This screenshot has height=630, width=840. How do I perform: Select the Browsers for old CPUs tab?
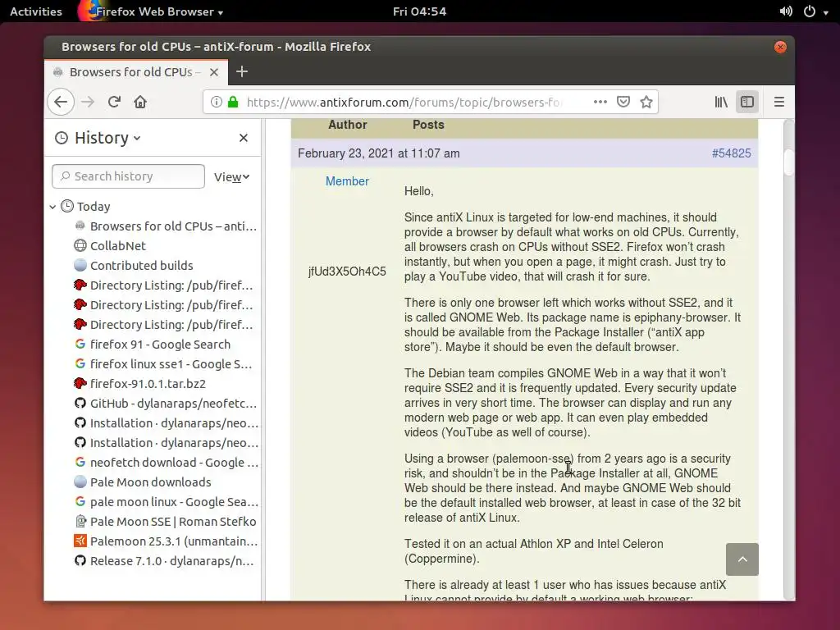[x=136, y=72]
